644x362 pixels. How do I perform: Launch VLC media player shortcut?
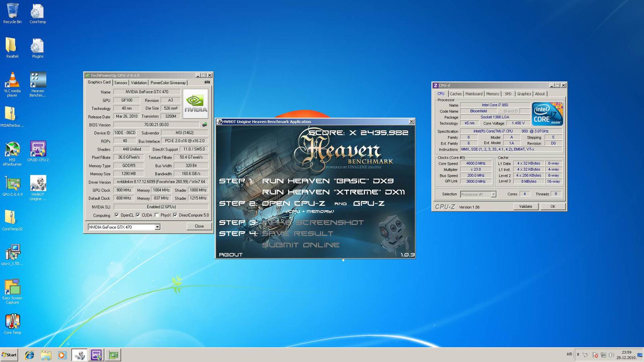(x=12, y=84)
